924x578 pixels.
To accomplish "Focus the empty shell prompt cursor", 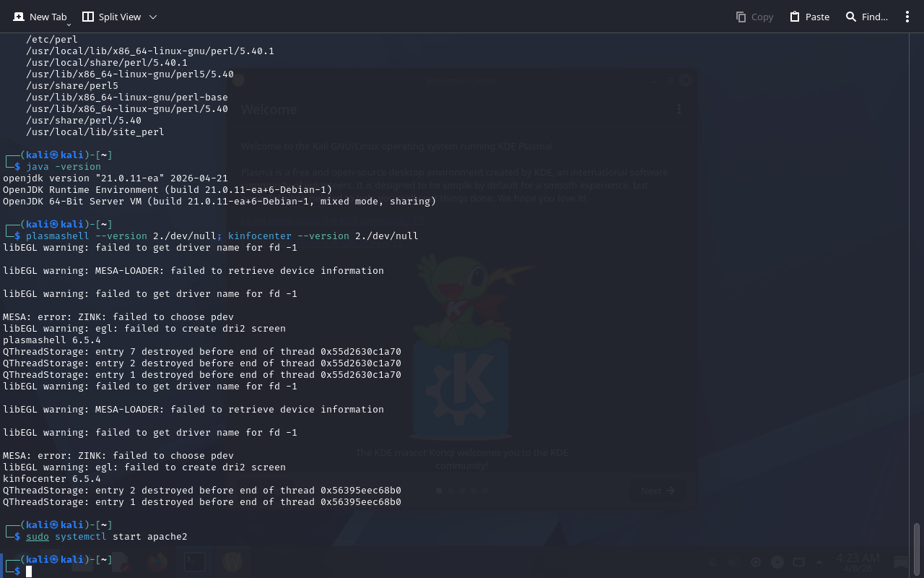I will (30, 571).
